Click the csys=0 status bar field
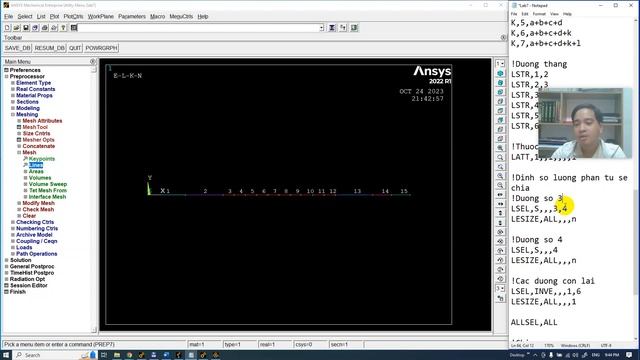The width and height of the screenshot is (640, 360). tap(310, 344)
